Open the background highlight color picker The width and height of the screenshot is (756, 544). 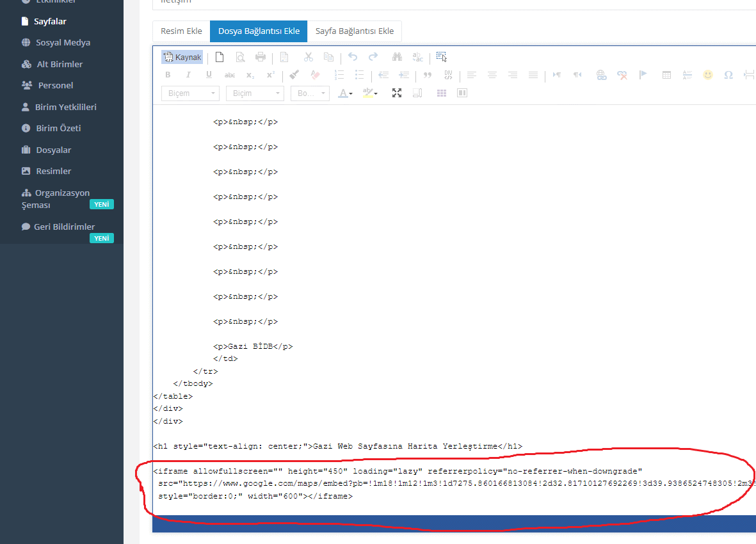[x=370, y=93]
